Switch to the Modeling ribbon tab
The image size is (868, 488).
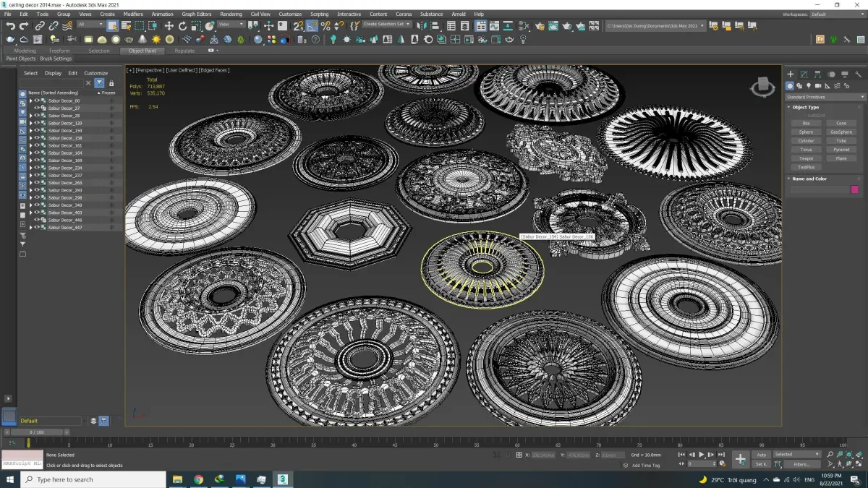[25, 51]
